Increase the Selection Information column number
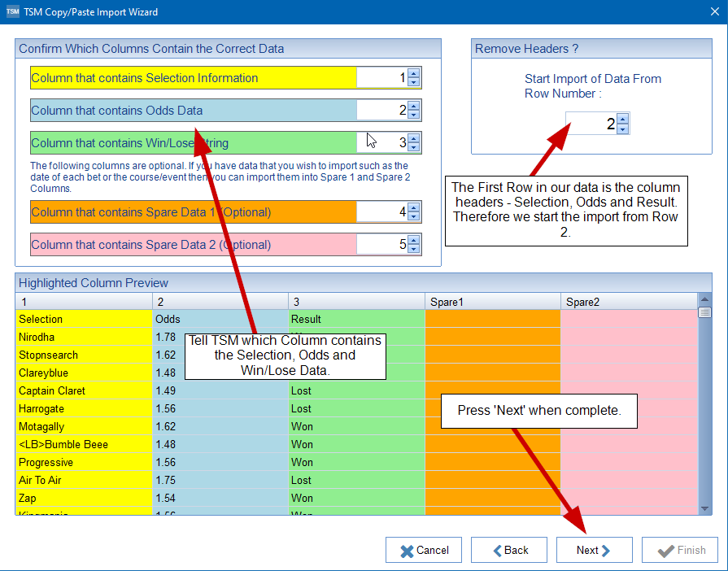Screen dimensions: 728x571 413,73
